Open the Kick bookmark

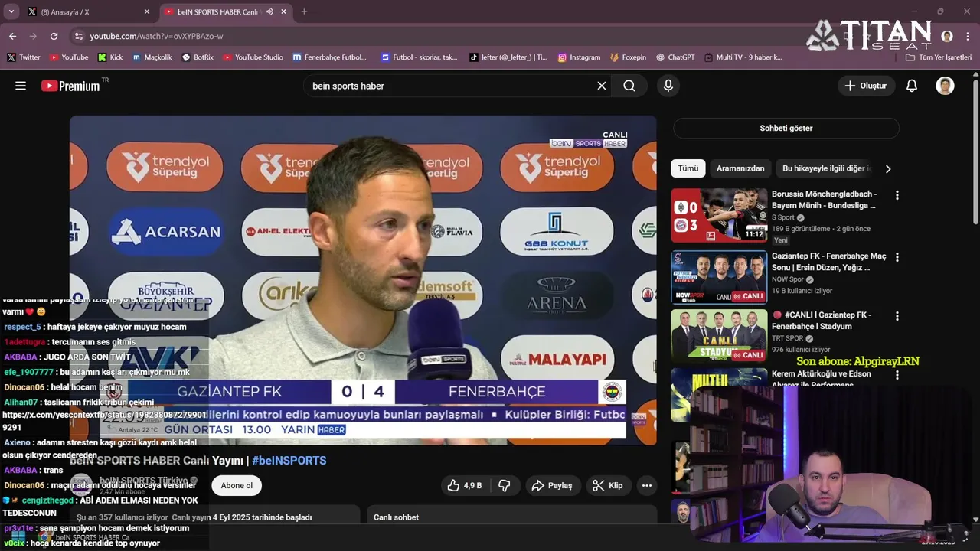tap(110, 57)
